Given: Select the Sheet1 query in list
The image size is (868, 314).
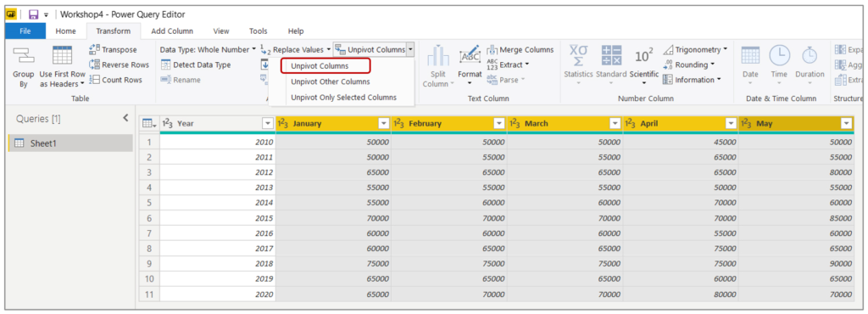Looking at the screenshot, I should click(71, 143).
